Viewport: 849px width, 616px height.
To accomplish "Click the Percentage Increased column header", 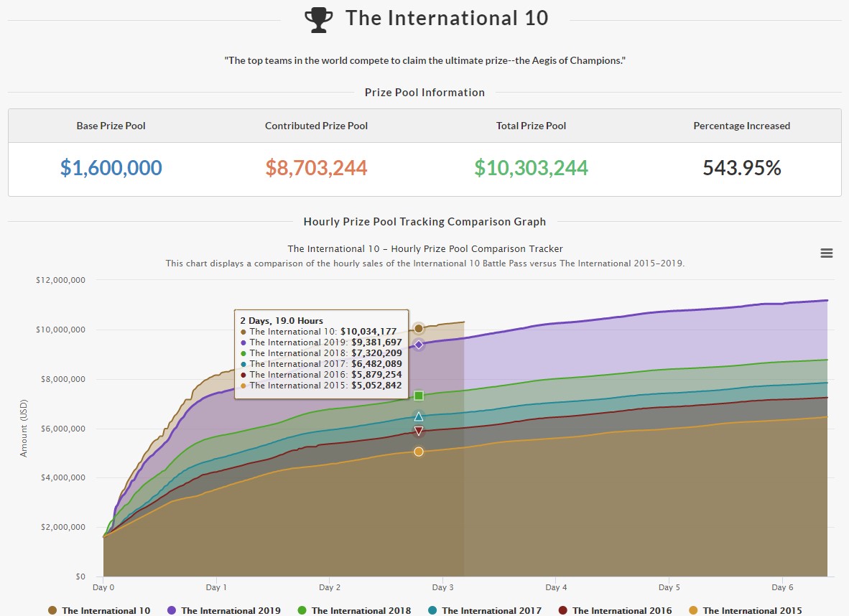I will [741, 126].
